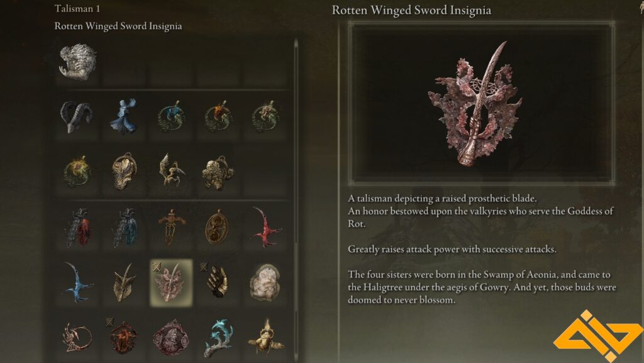644x363 pixels.
Task: Click the talisman list scrollbar
Action: click(x=296, y=201)
